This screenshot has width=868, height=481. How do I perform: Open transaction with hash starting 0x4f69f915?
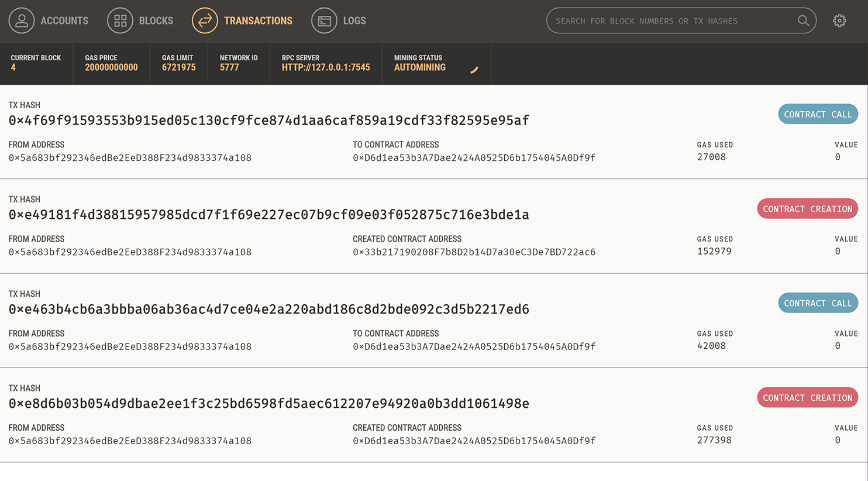pyautogui.click(x=268, y=121)
